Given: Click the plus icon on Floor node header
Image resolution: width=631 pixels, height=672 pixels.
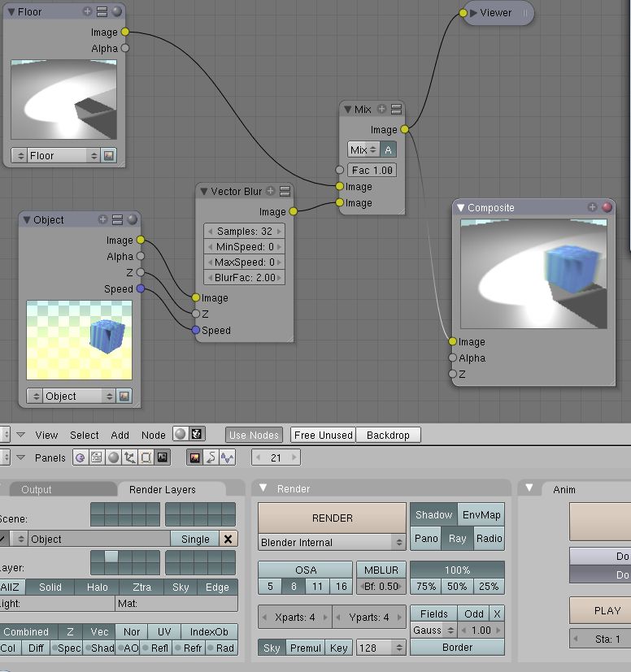Looking at the screenshot, I should pyautogui.click(x=87, y=11).
